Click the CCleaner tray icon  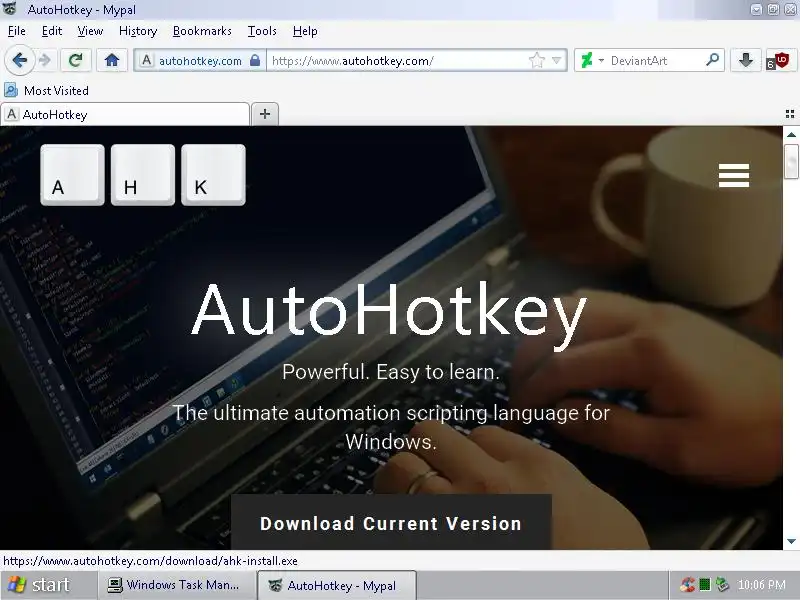687,585
